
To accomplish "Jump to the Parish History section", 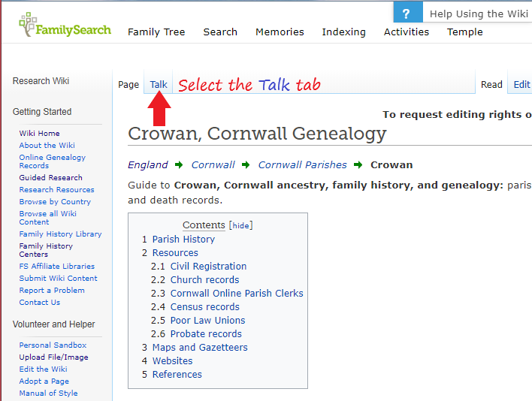I will [183, 239].
